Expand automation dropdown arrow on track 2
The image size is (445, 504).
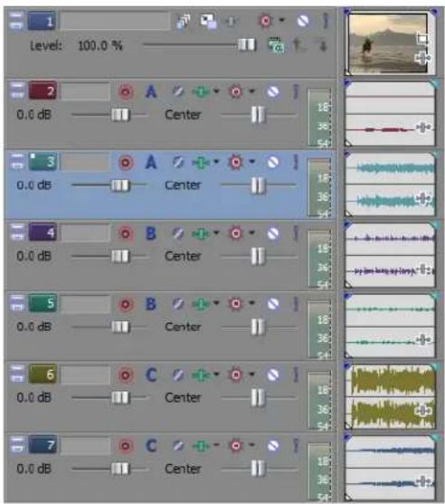(x=252, y=91)
